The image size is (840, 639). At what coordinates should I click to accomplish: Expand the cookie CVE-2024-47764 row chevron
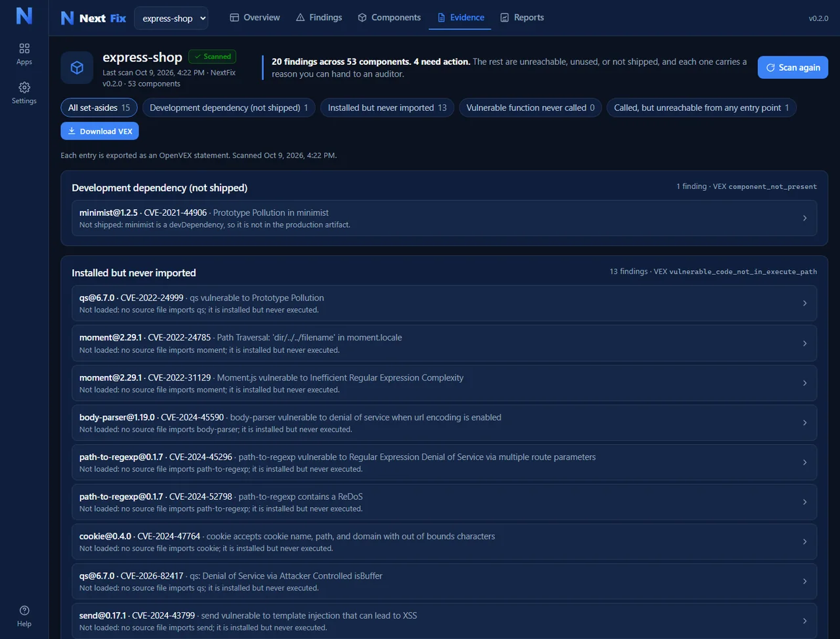805,541
